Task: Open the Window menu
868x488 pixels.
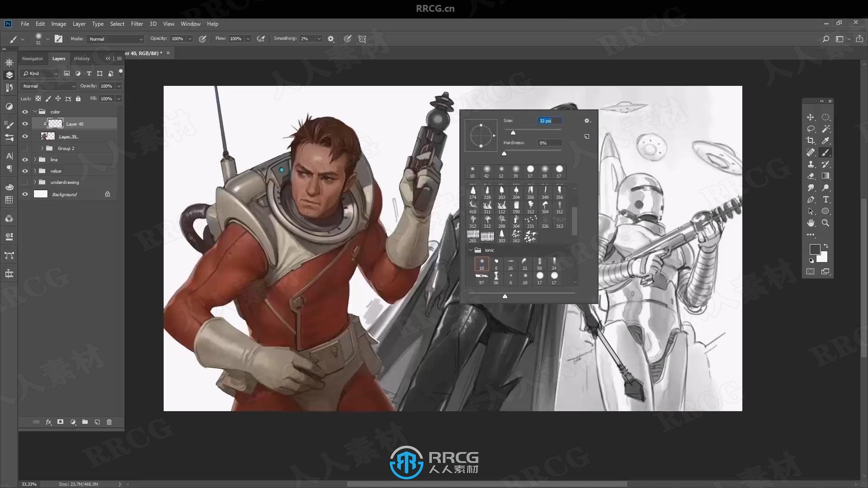Action: click(x=190, y=24)
